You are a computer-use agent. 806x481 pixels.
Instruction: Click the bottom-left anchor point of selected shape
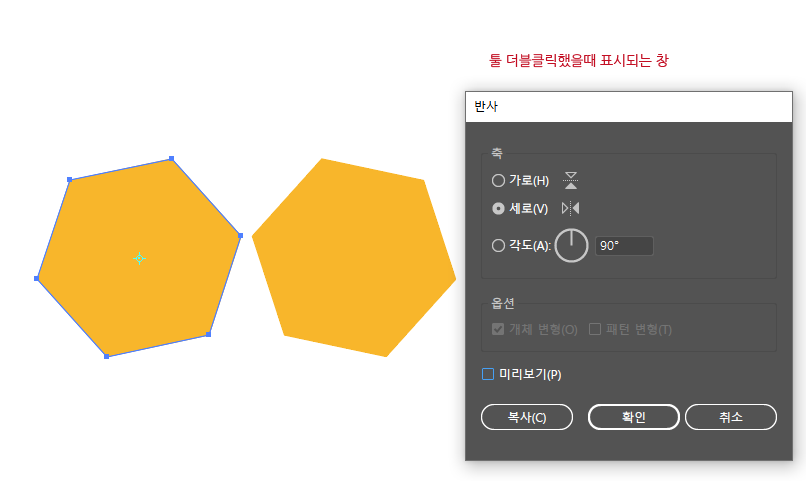pyautogui.click(x=106, y=356)
